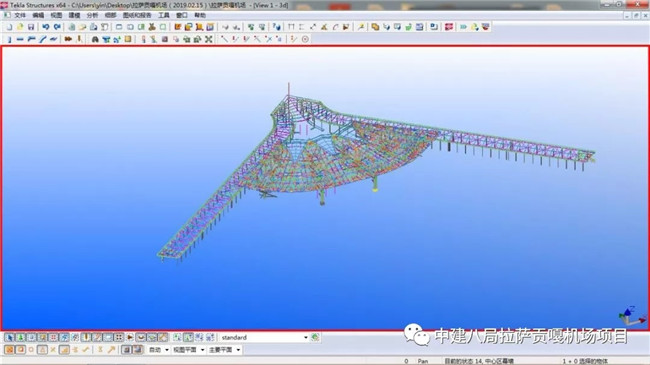Toggle the play-arrow selection switch
Screen dimensions: 650x365
click(130, 337)
